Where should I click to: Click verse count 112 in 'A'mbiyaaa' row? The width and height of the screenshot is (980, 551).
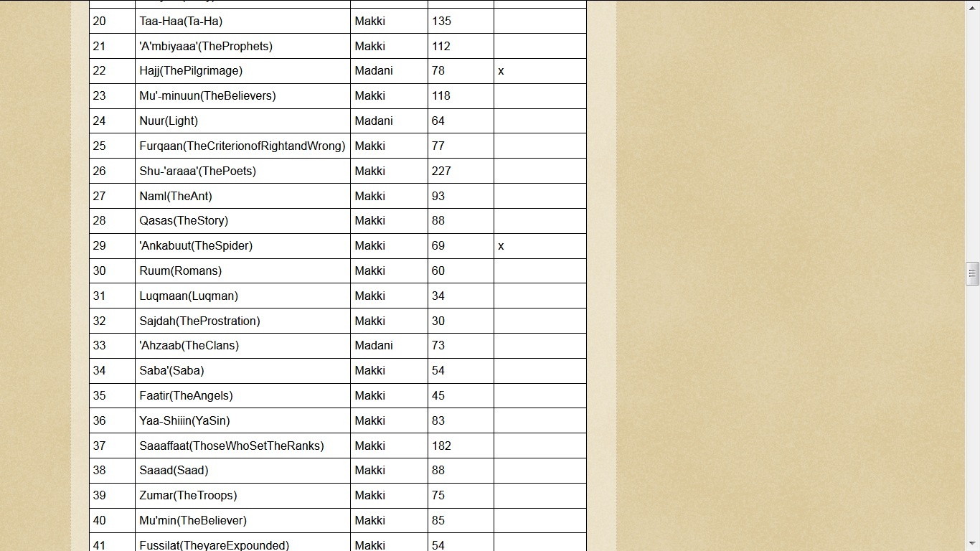pos(441,46)
